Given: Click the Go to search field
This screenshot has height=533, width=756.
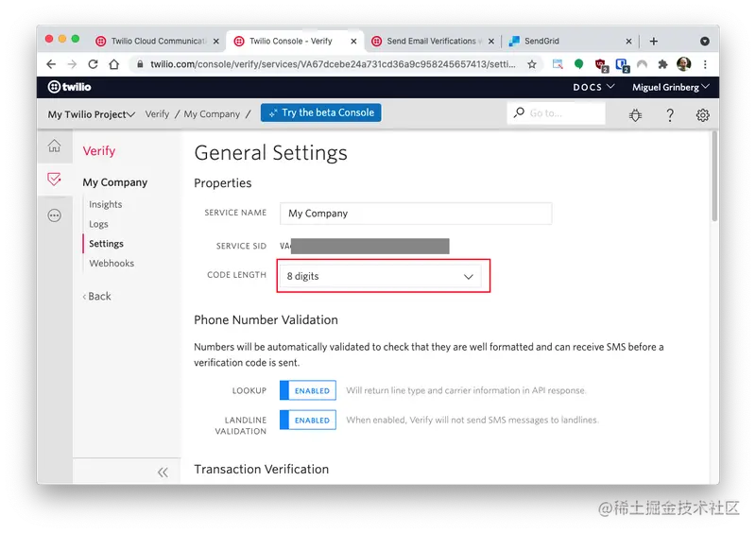Looking at the screenshot, I should point(556,112).
